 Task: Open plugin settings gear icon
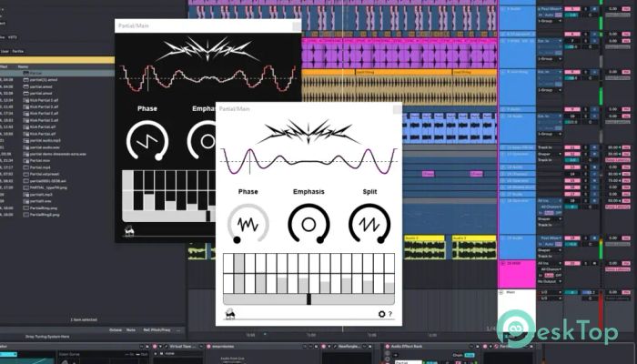(381, 314)
